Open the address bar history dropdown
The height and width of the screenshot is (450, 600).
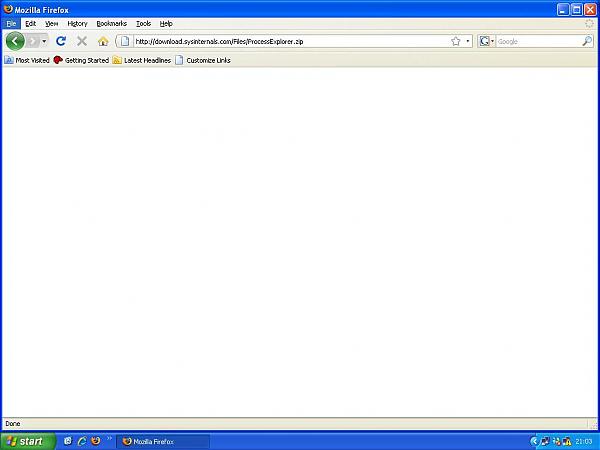click(x=468, y=41)
